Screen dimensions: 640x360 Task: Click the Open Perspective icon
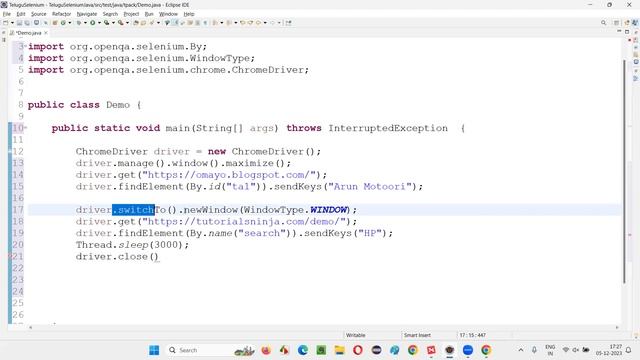[616, 23]
